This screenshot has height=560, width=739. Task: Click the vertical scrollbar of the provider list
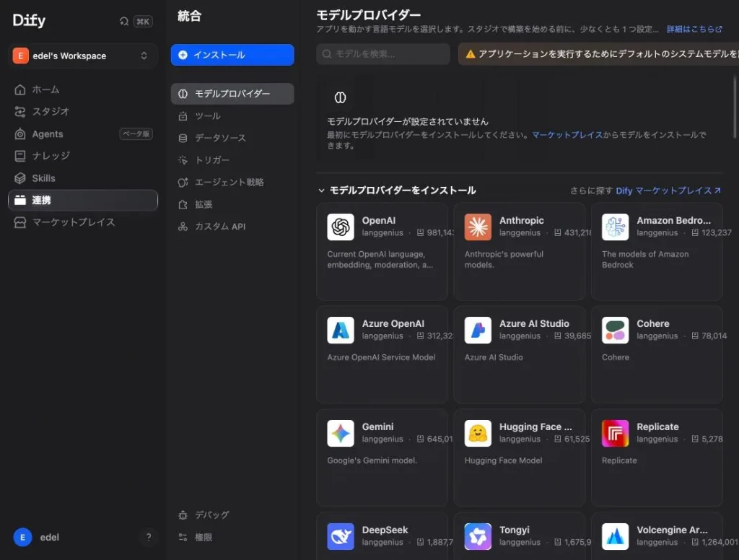735,108
